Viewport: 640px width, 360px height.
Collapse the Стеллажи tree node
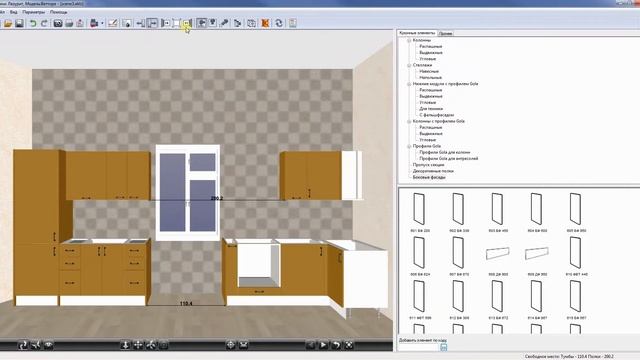[409, 65]
